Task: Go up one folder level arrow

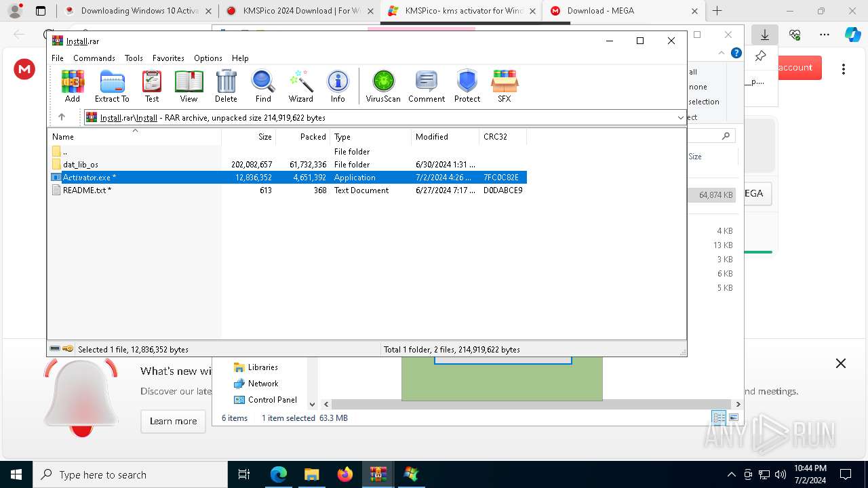Action: 62,117
